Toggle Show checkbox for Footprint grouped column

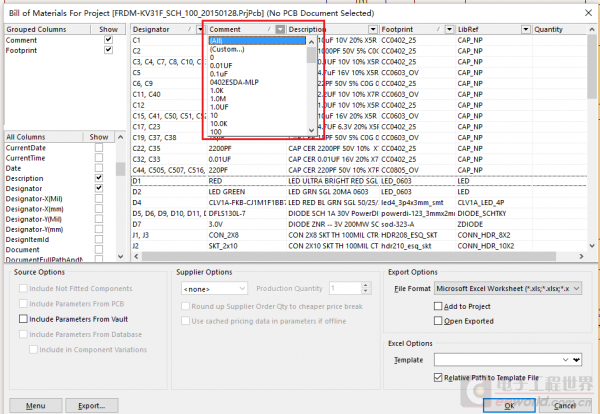click(108, 50)
